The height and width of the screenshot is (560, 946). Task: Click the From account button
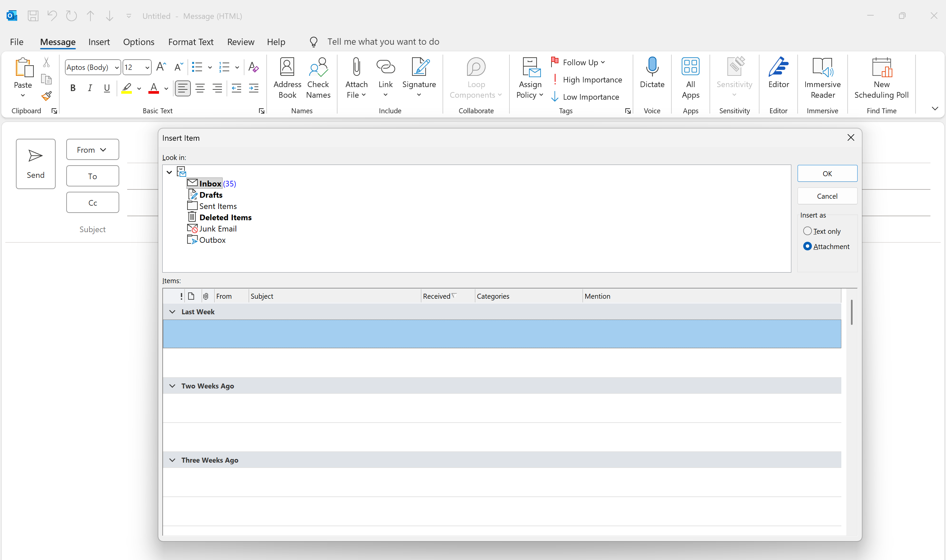(92, 150)
